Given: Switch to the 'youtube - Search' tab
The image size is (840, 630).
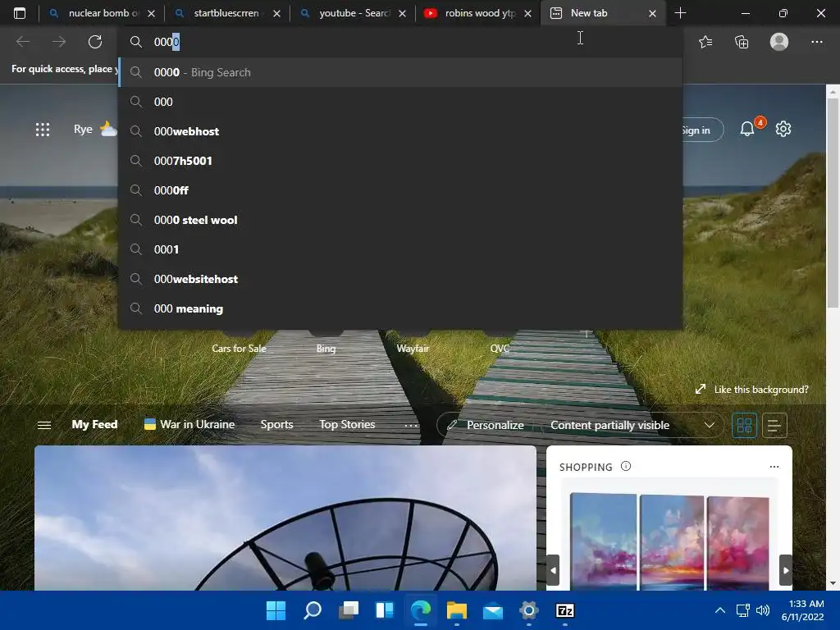Looking at the screenshot, I should tap(352, 13).
